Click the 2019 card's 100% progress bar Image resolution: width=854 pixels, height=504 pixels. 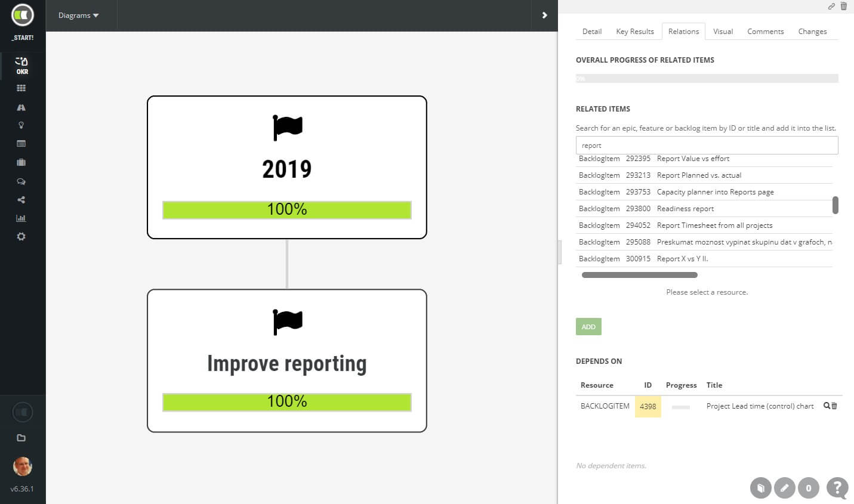click(x=287, y=210)
